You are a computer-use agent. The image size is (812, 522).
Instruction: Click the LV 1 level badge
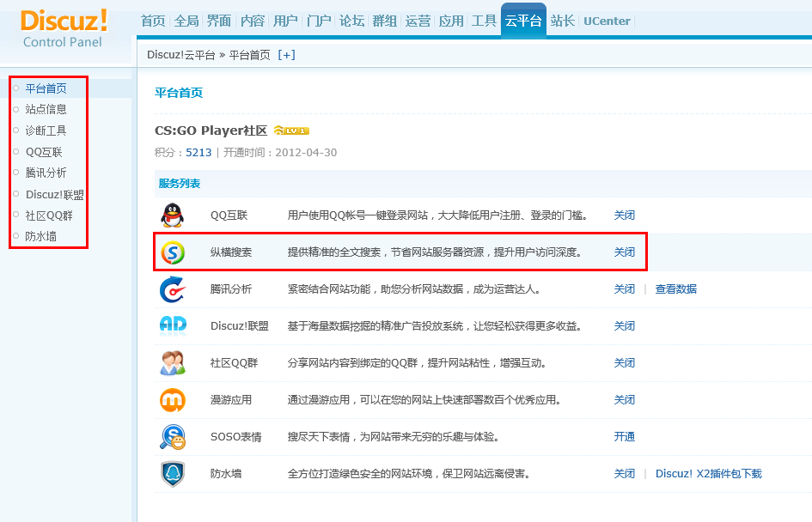[x=291, y=130]
